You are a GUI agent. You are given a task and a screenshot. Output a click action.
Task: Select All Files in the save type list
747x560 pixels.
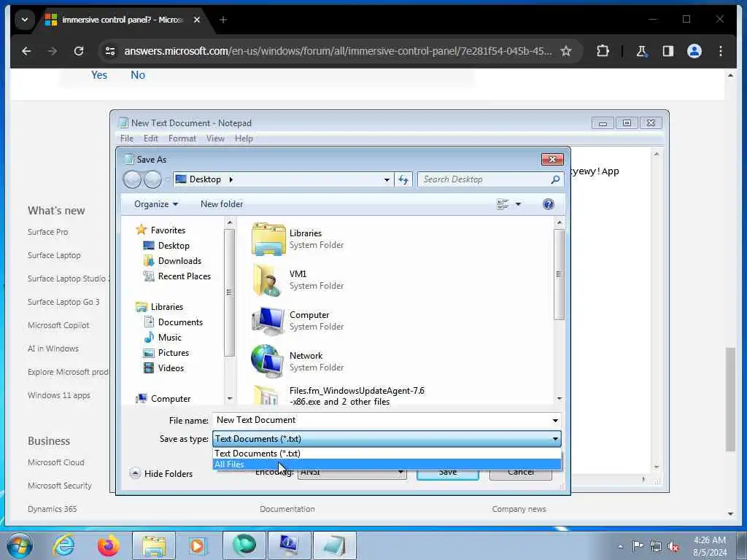[x=387, y=464]
